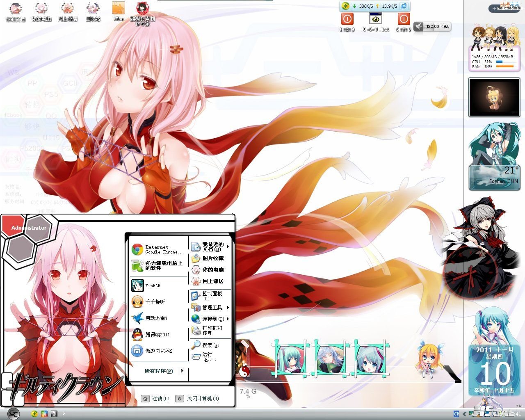Open 千千静听 music player
Image resolution: width=525 pixels, height=420 pixels.
point(154,301)
